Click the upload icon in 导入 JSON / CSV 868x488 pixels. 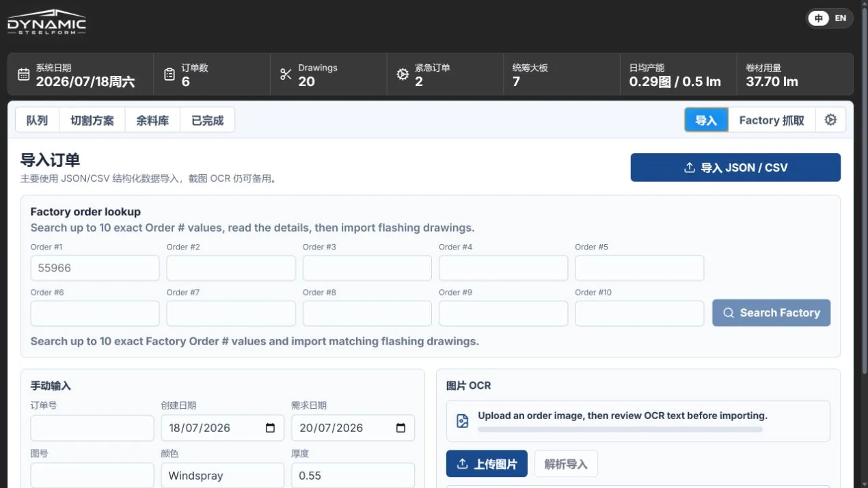pyautogui.click(x=689, y=167)
